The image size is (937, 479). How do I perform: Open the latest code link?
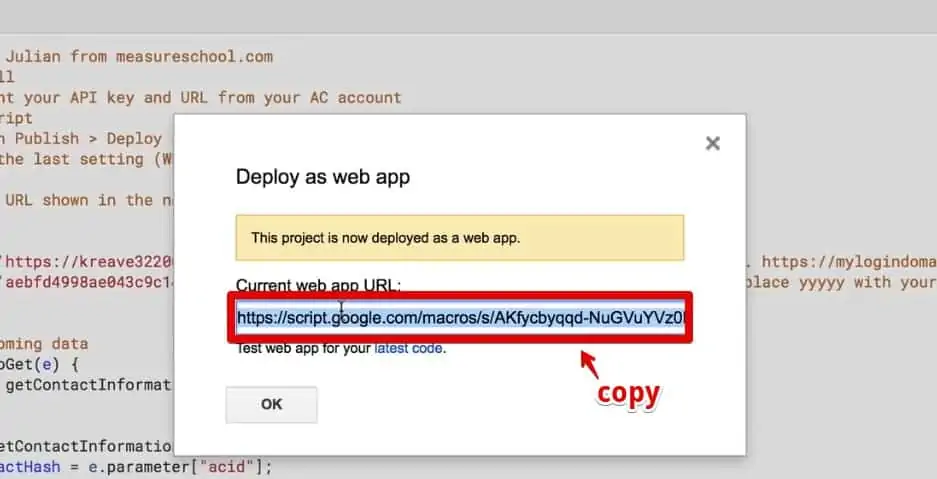click(x=408, y=348)
